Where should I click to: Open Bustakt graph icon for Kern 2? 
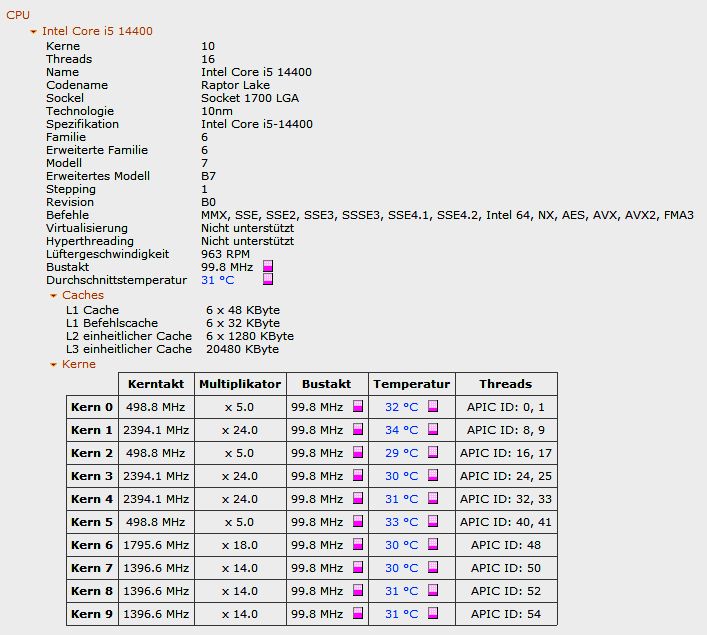358,452
